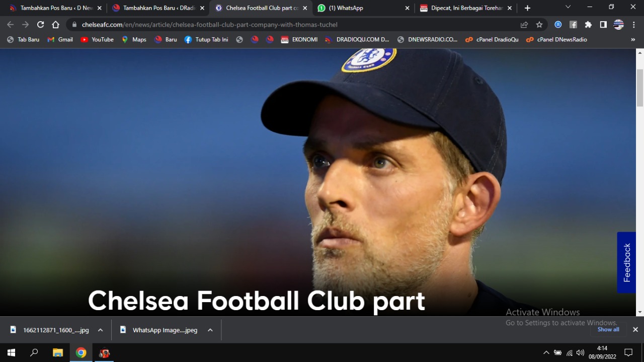644x362 pixels.
Task: Open the Facebook extension icon
Action: pyautogui.click(x=573, y=25)
